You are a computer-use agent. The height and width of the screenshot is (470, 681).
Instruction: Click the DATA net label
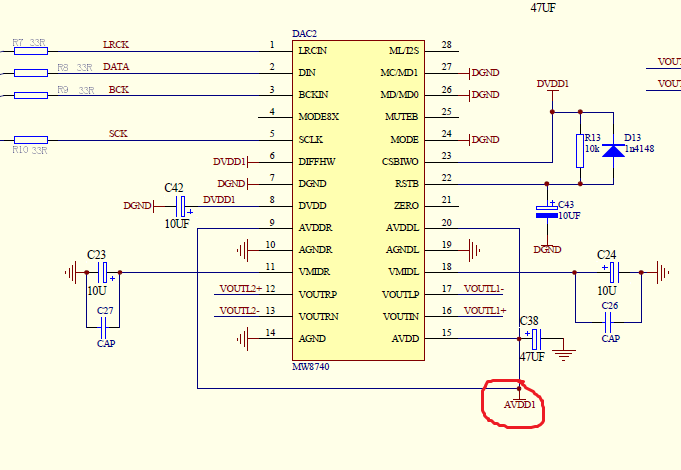(116, 67)
